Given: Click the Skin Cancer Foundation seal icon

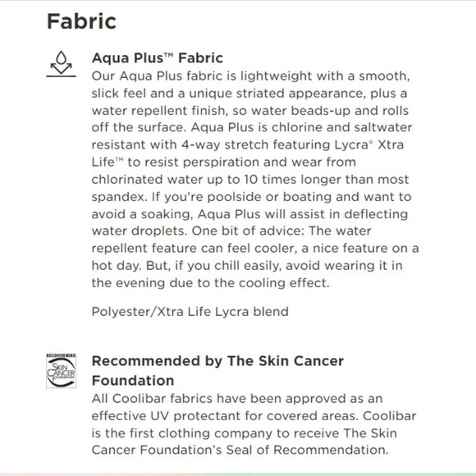Looking at the screenshot, I should point(61,370).
